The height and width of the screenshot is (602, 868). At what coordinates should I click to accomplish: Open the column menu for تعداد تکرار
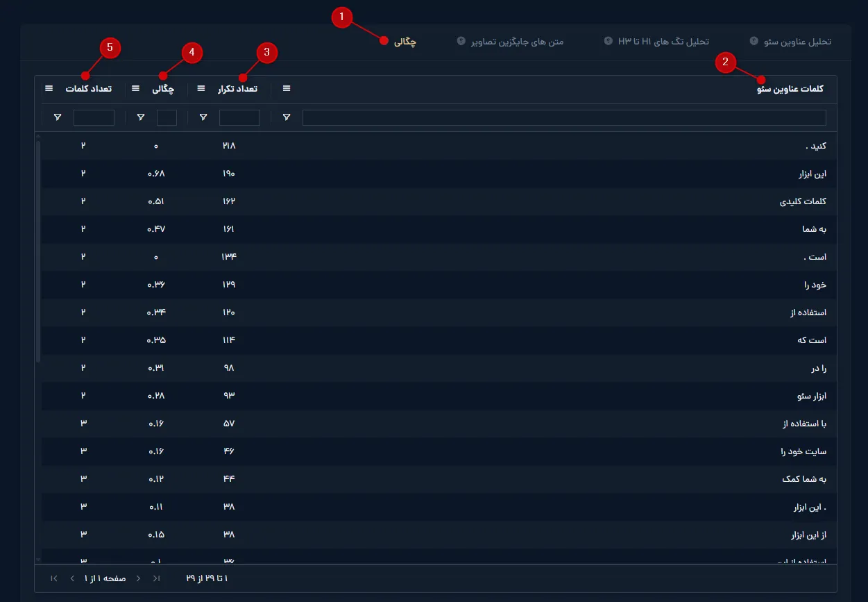tap(201, 89)
